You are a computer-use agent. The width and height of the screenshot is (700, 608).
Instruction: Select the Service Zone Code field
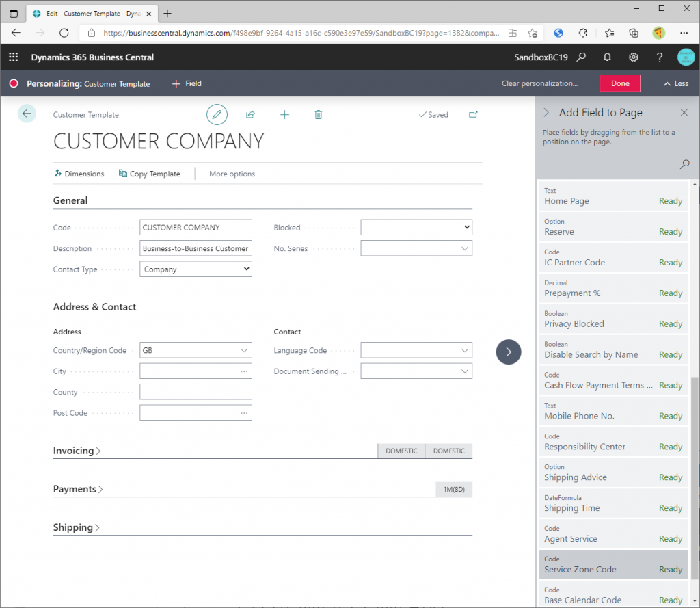coord(613,565)
